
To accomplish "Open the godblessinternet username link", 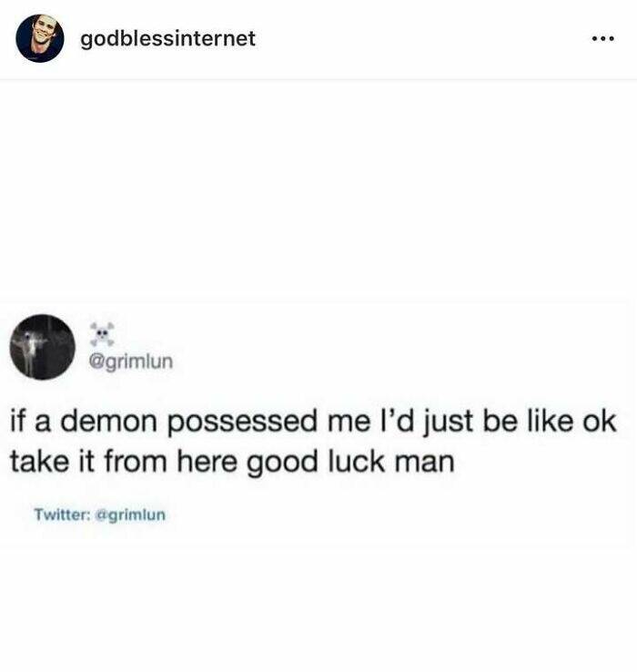I will click(x=168, y=38).
